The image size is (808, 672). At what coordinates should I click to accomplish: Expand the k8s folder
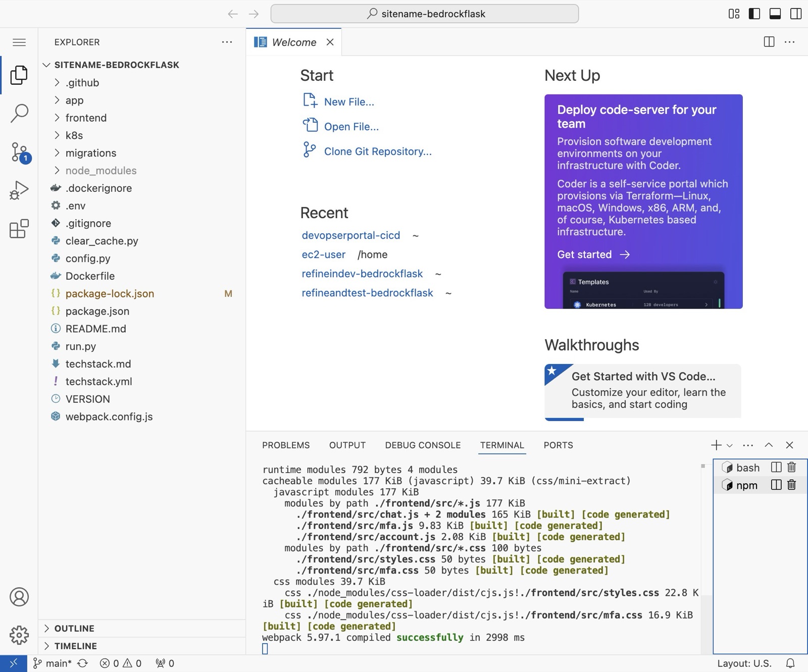142,135
